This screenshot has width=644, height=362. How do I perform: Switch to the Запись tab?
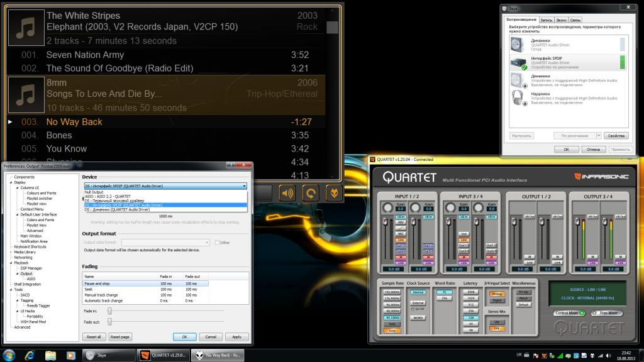547,20
